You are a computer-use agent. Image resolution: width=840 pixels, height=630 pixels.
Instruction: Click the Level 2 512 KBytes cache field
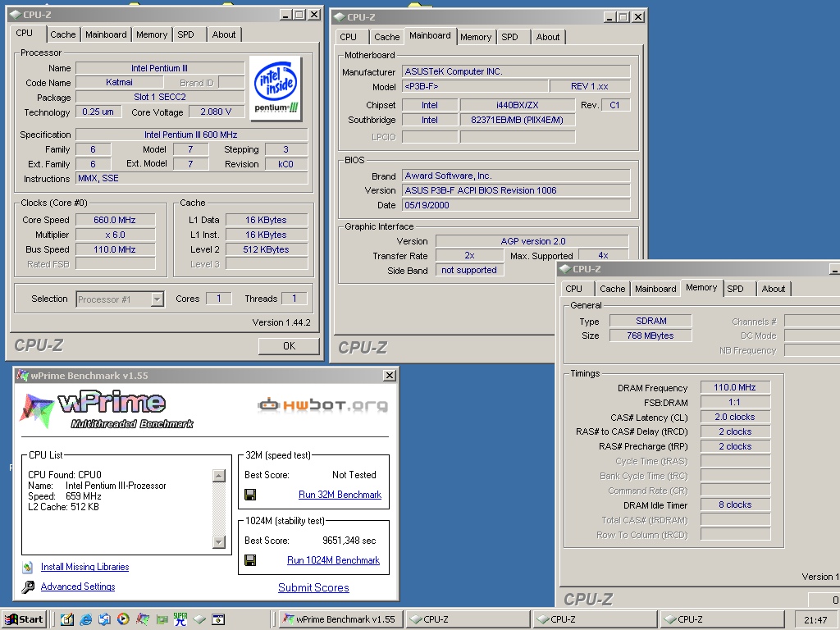tap(267, 249)
